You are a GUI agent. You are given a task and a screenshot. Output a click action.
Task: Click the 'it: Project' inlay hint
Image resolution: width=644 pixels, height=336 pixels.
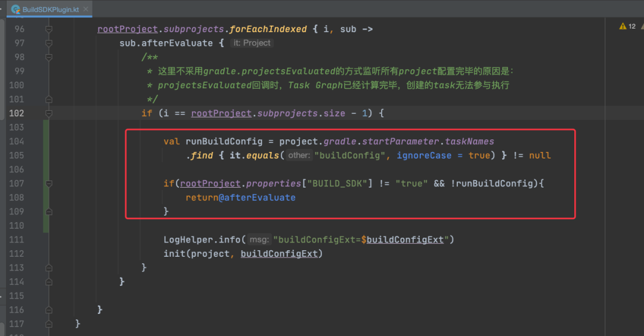[x=252, y=43]
